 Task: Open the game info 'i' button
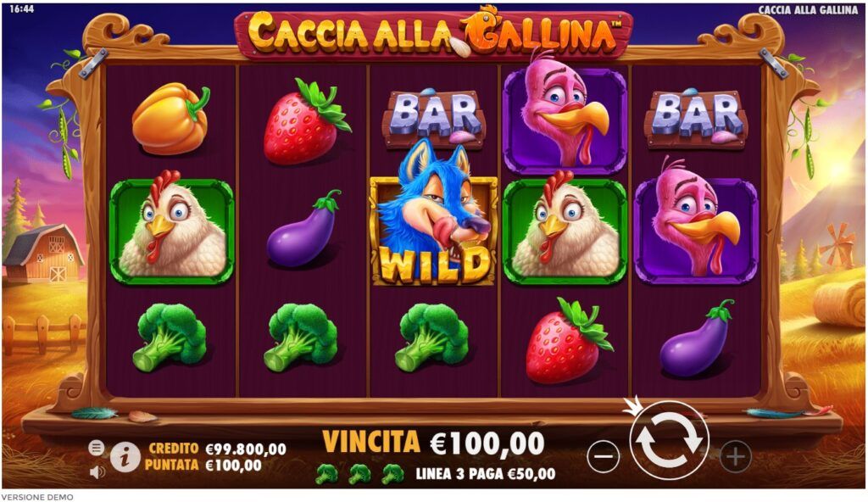click(125, 457)
